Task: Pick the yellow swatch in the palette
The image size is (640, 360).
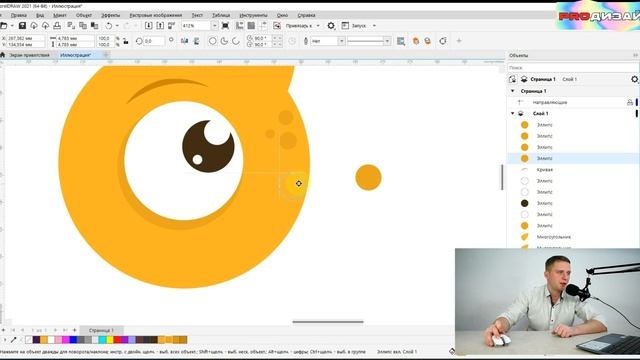Action: coord(110,340)
